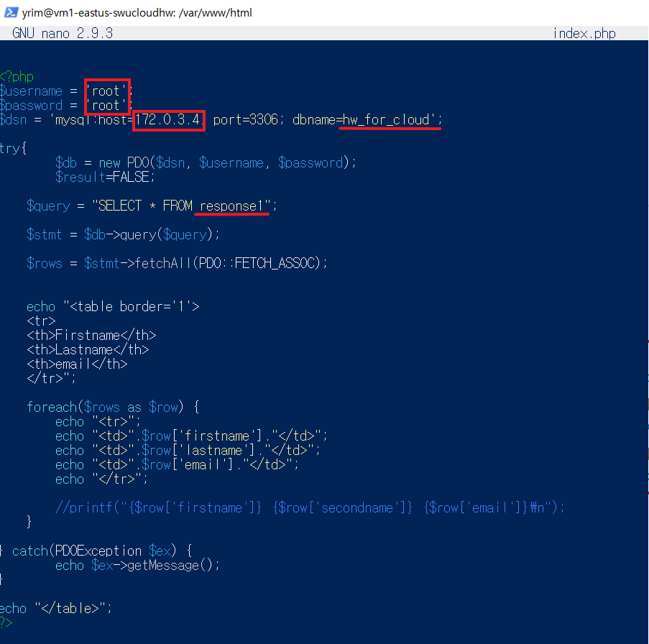Click the try{ line

[14, 148]
